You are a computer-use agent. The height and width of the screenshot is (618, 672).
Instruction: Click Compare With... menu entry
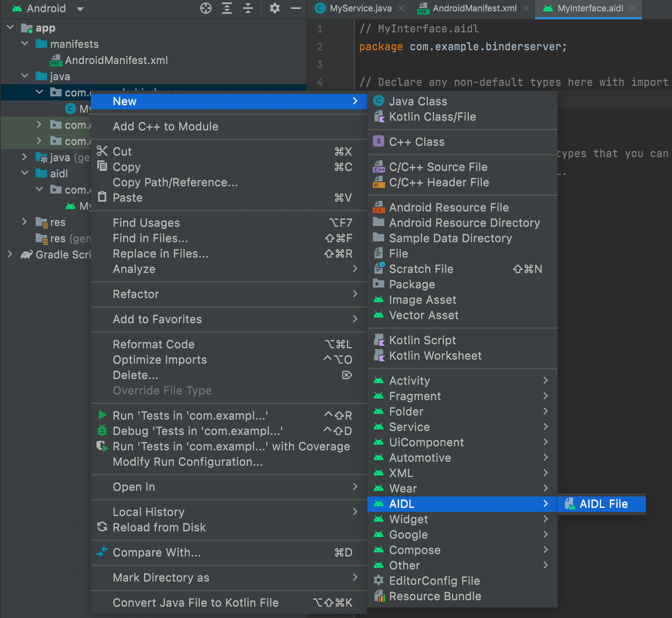point(229,552)
